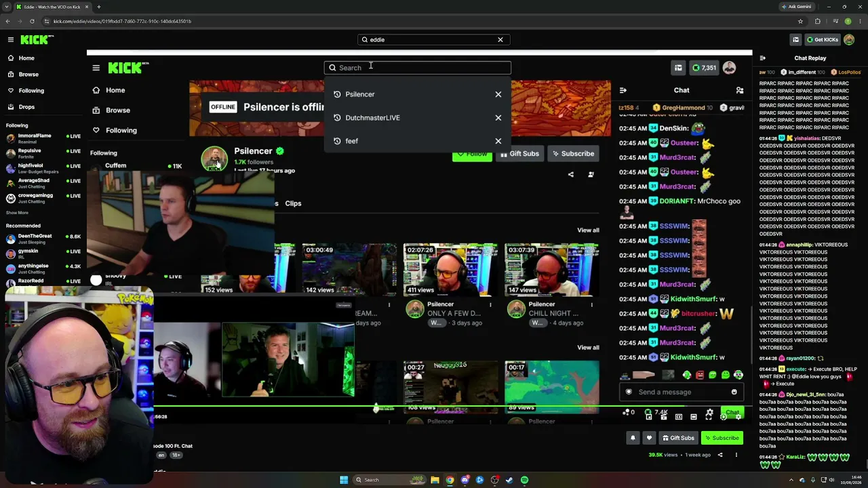Click the in-video 'Send a message' chat box
Viewport: 868px width, 488px height.
(x=681, y=392)
